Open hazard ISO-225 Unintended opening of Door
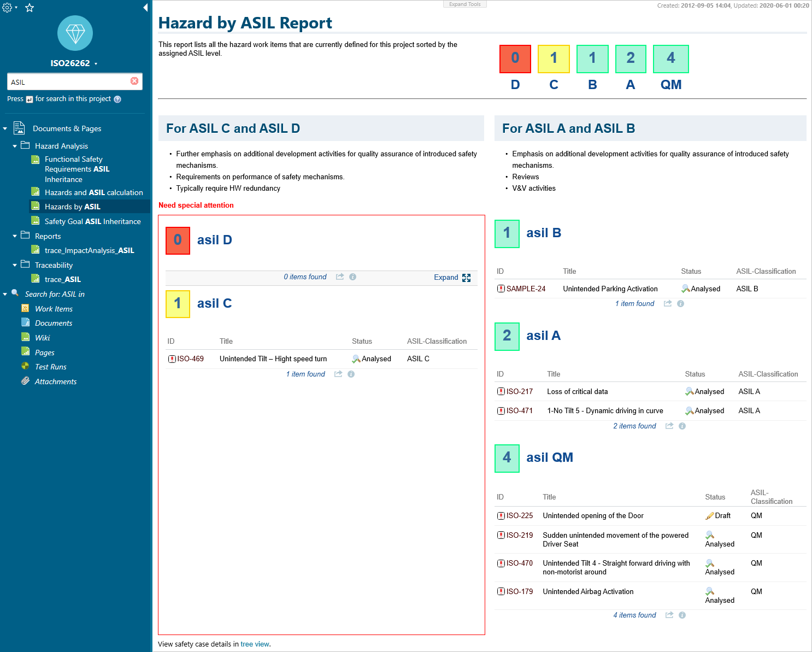The height and width of the screenshot is (652, 812). 520,516
